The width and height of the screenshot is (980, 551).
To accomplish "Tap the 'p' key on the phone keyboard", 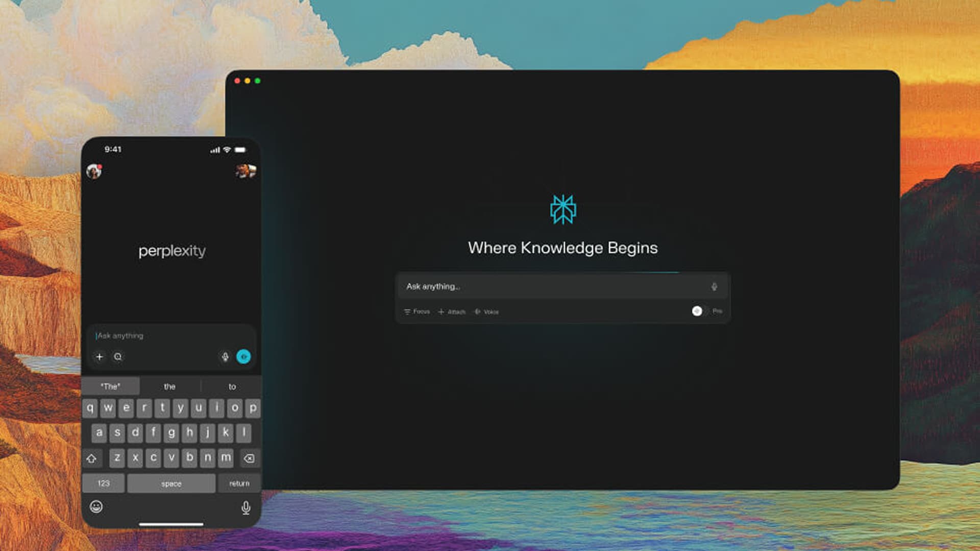I will click(253, 408).
